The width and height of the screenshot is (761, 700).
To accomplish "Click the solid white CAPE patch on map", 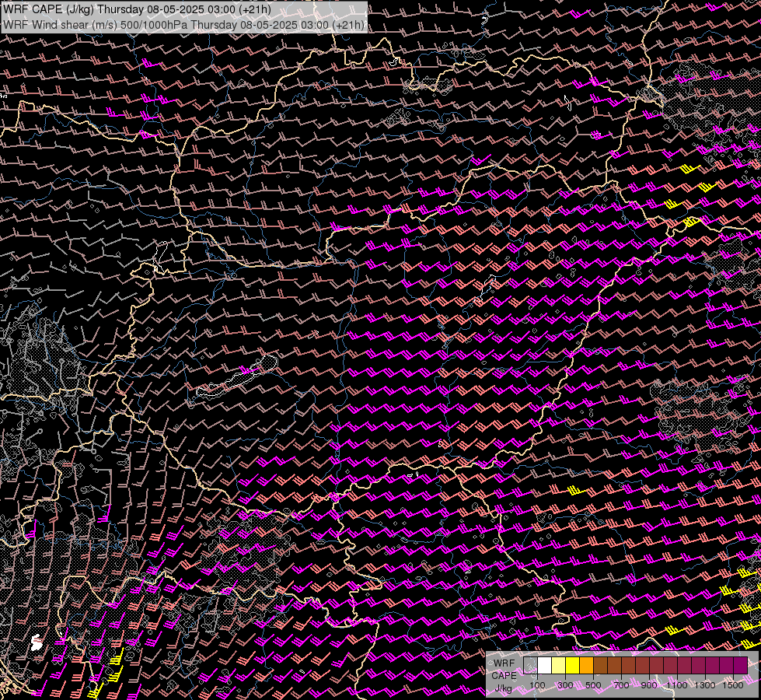I will pyautogui.click(x=36, y=642).
